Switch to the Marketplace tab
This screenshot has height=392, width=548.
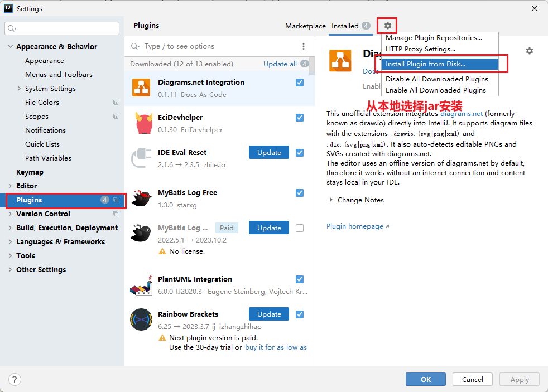click(x=305, y=26)
